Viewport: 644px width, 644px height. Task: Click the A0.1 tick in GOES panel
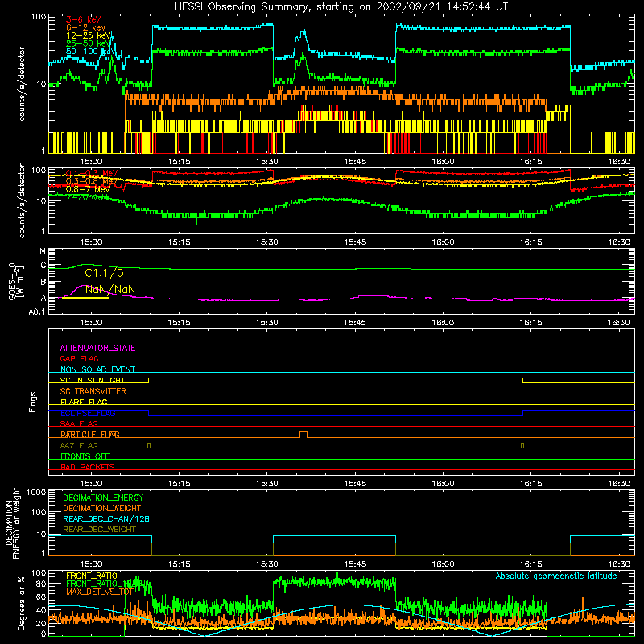[37, 312]
